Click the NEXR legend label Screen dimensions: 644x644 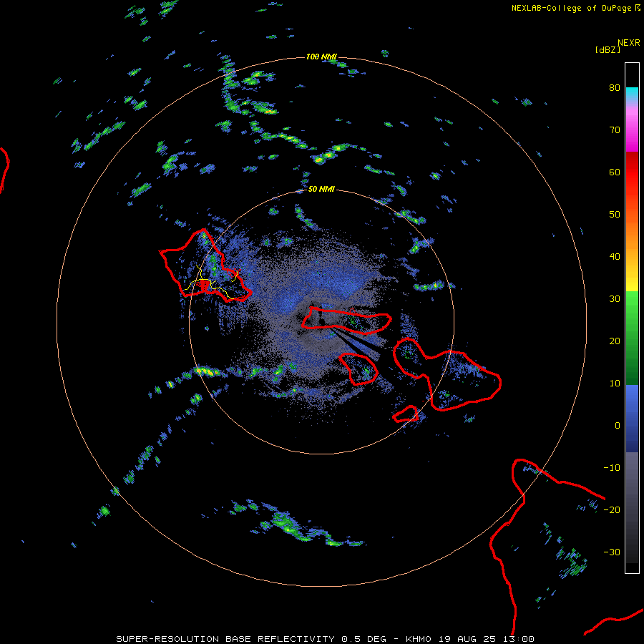coord(629,43)
